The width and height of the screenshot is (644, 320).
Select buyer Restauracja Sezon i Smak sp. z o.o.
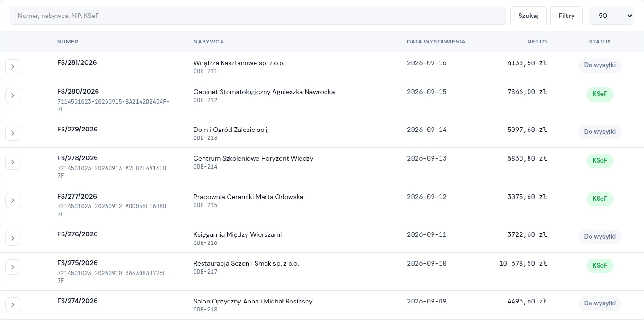click(x=246, y=263)
